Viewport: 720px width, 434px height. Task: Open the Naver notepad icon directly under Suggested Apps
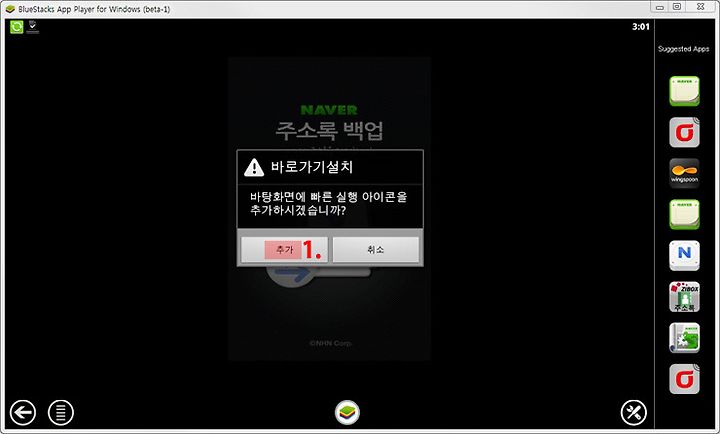click(x=684, y=91)
